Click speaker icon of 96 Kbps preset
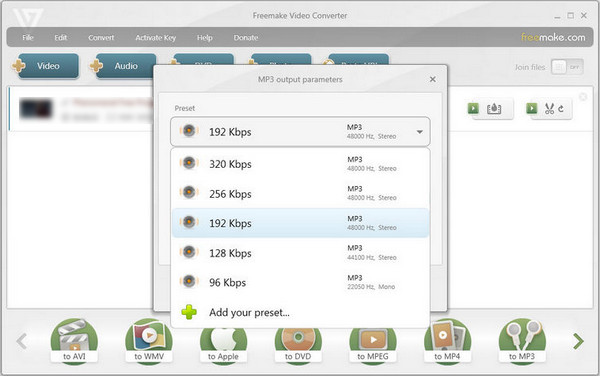This screenshot has height=376, width=600. pyautogui.click(x=189, y=281)
